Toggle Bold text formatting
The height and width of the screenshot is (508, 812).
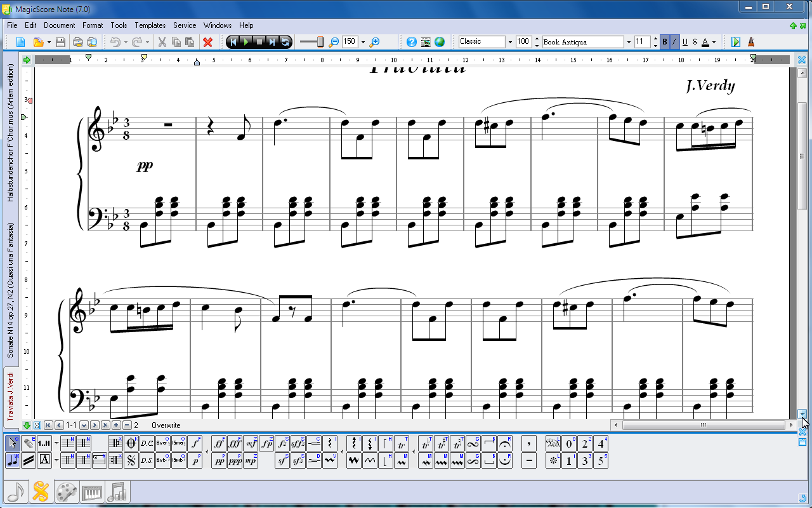coord(665,42)
